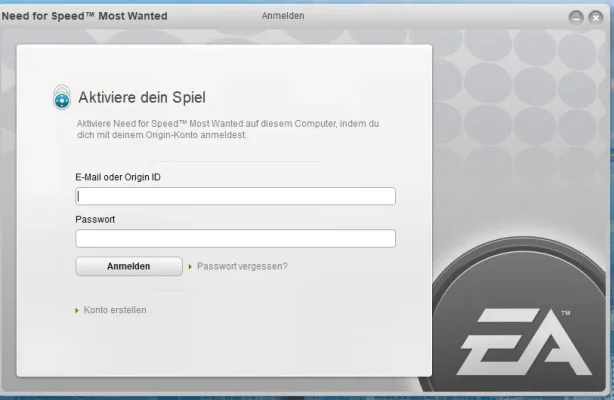This screenshot has height=400, width=614.
Task: Click the Anmelden title bar text
Action: click(283, 16)
